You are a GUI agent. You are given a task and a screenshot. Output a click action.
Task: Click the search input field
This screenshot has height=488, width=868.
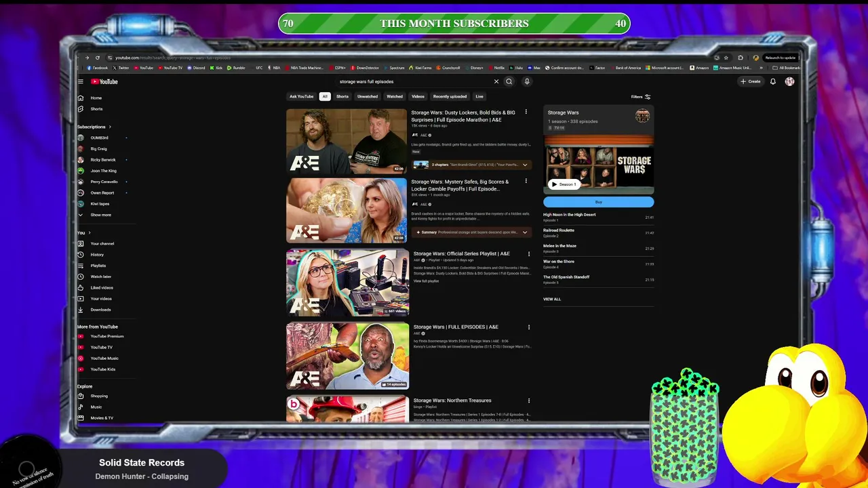click(414, 81)
